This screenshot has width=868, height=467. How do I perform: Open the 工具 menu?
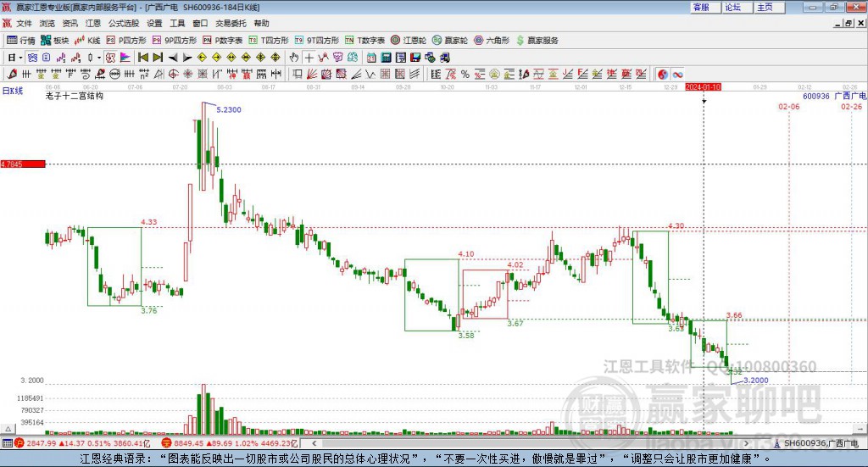[177, 23]
